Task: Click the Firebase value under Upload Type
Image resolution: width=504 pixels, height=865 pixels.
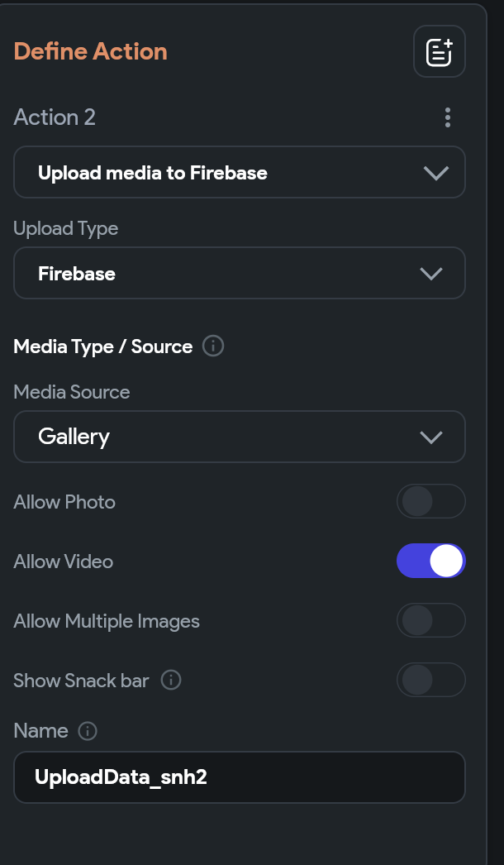Action: pyautogui.click(x=77, y=273)
